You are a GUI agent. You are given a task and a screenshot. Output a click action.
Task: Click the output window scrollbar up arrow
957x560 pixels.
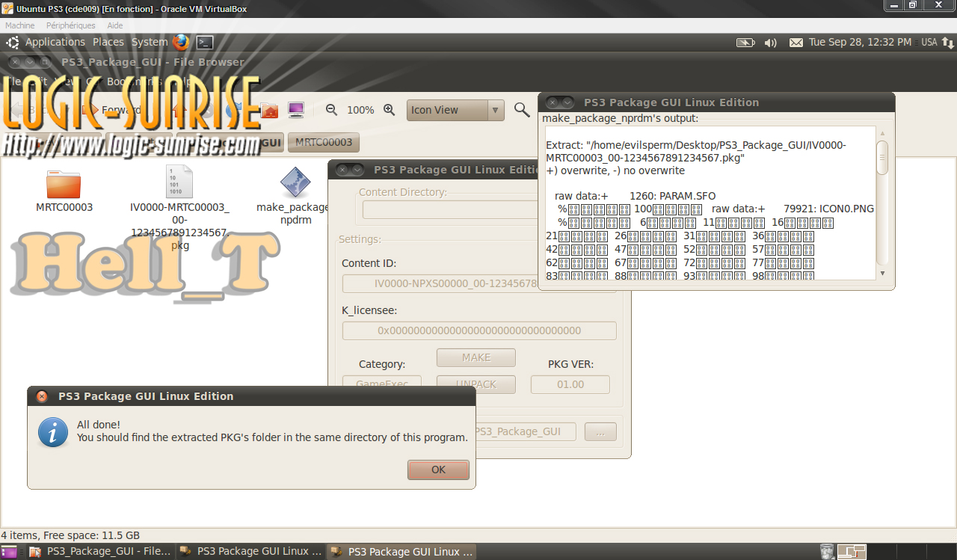pos(882,133)
